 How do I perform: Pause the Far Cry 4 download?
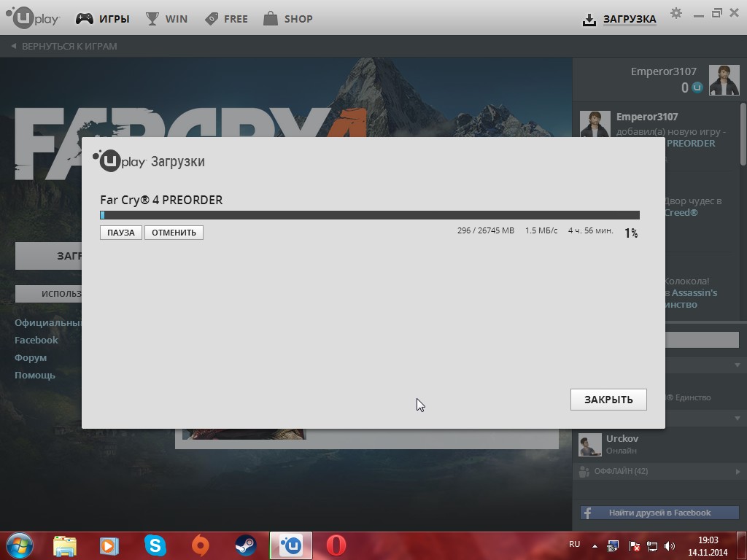click(x=121, y=233)
